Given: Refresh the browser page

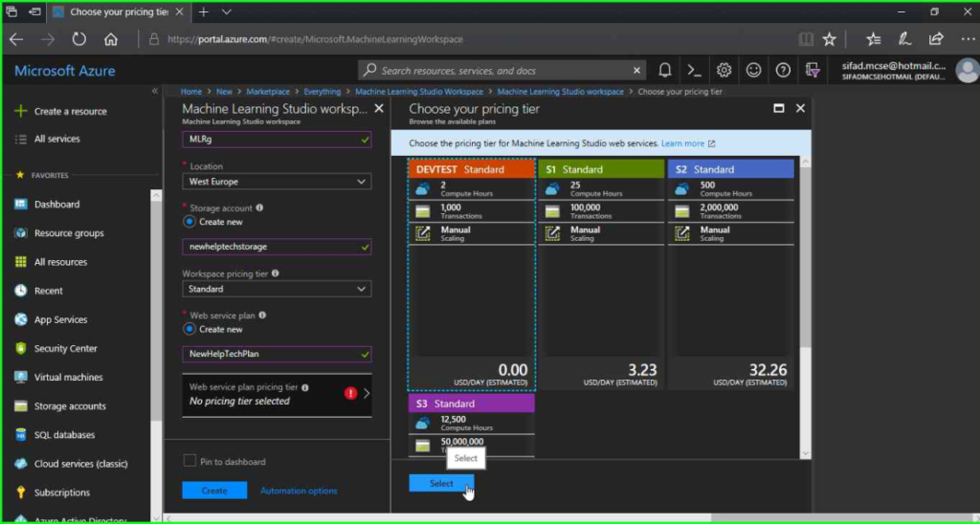Looking at the screenshot, I should (x=78, y=38).
